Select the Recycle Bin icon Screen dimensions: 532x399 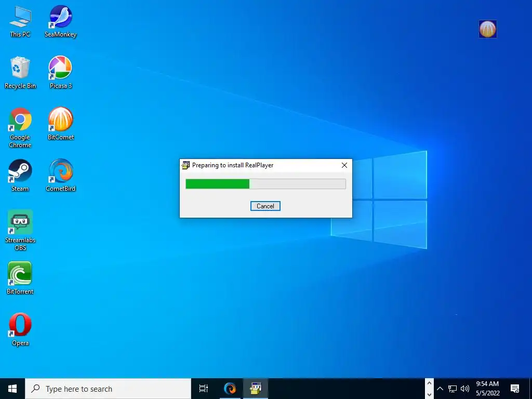20,73
